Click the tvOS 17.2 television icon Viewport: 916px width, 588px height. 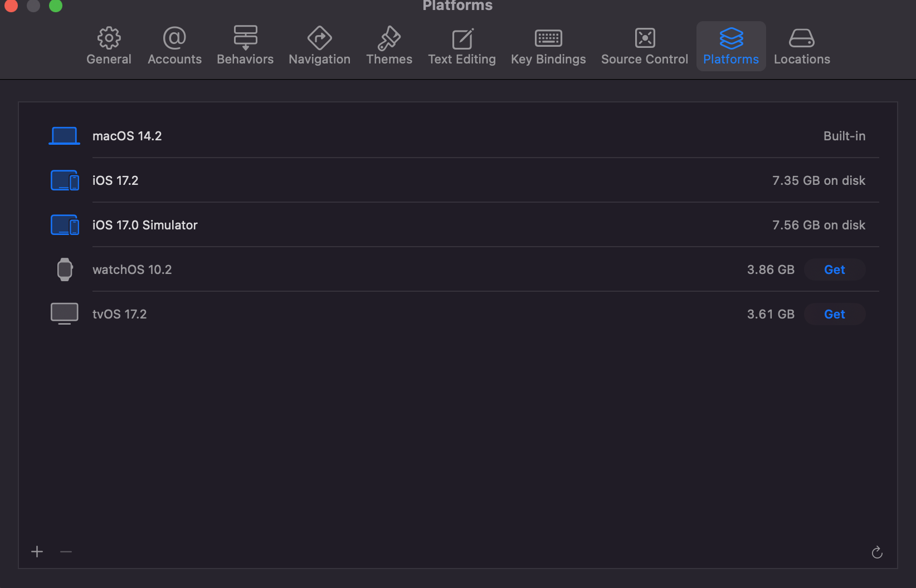[x=65, y=313]
